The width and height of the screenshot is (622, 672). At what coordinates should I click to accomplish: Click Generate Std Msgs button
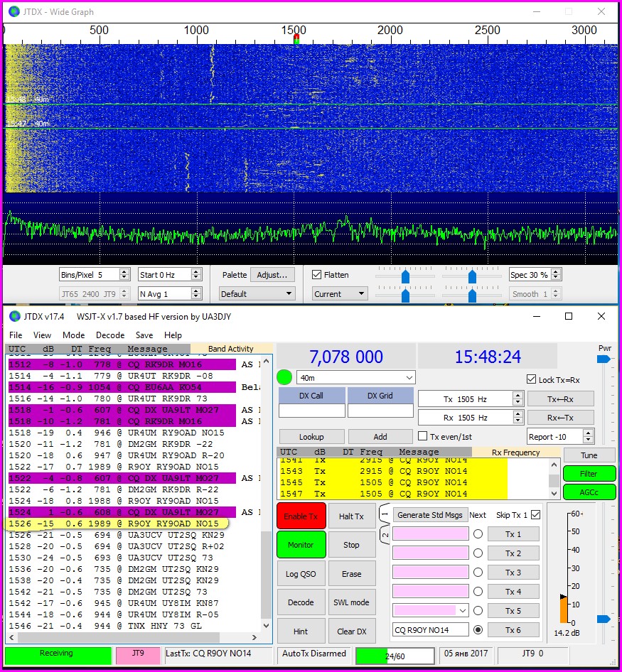pyautogui.click(x=429, y=515)
